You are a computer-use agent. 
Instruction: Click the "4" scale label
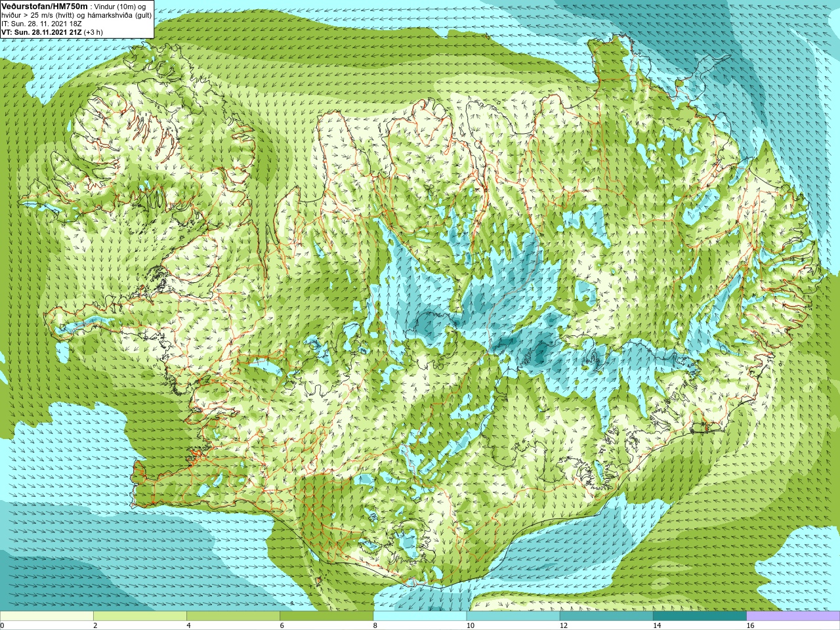click(188, 625)
